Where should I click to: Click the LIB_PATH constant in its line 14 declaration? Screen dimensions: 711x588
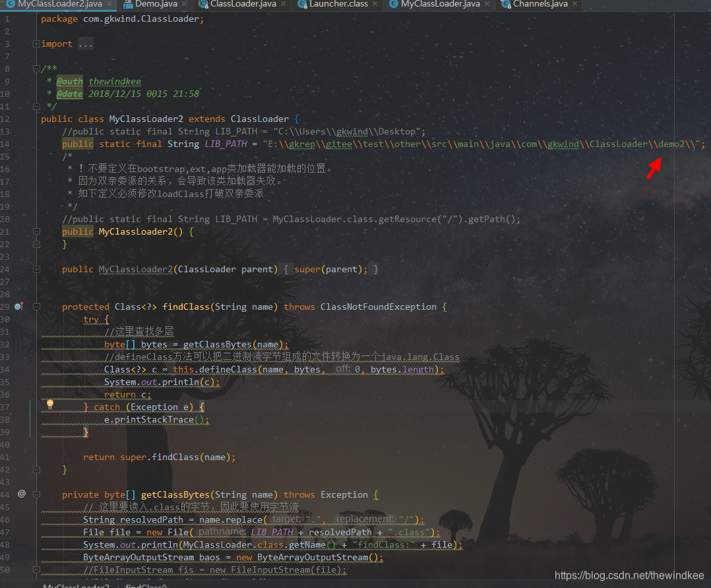226,144
